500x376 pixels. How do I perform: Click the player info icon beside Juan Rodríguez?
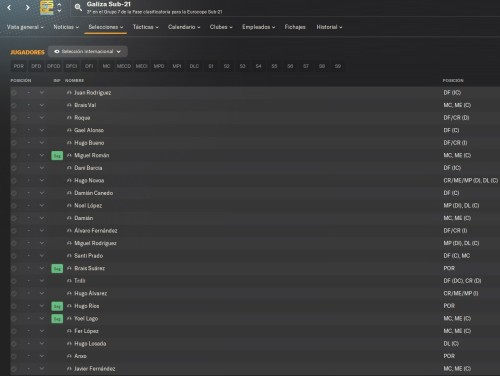[x=69, y=93]
